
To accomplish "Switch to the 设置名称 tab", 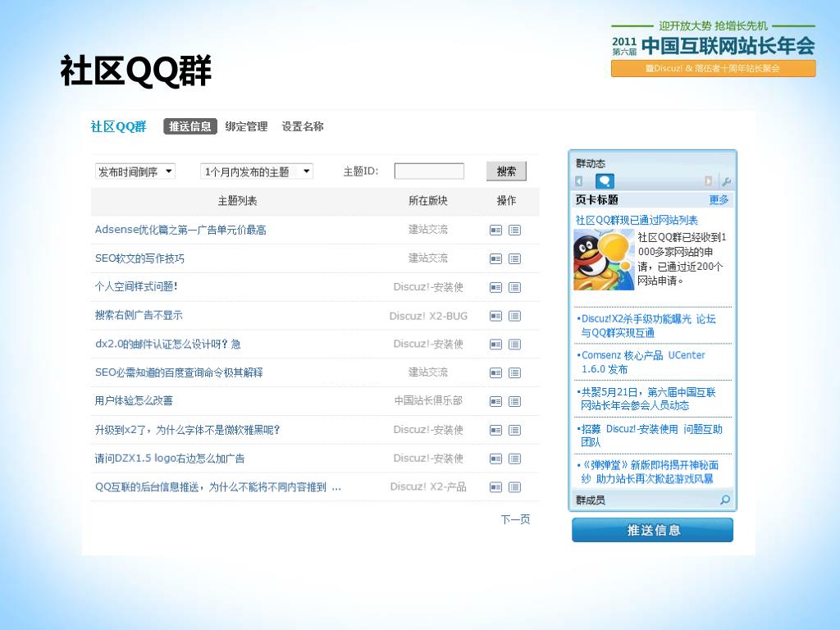I will coord(303,126).
